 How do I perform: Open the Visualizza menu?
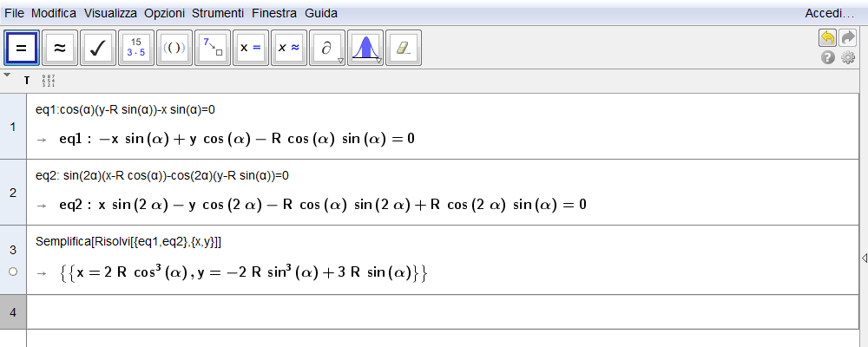tap(110, 14)
